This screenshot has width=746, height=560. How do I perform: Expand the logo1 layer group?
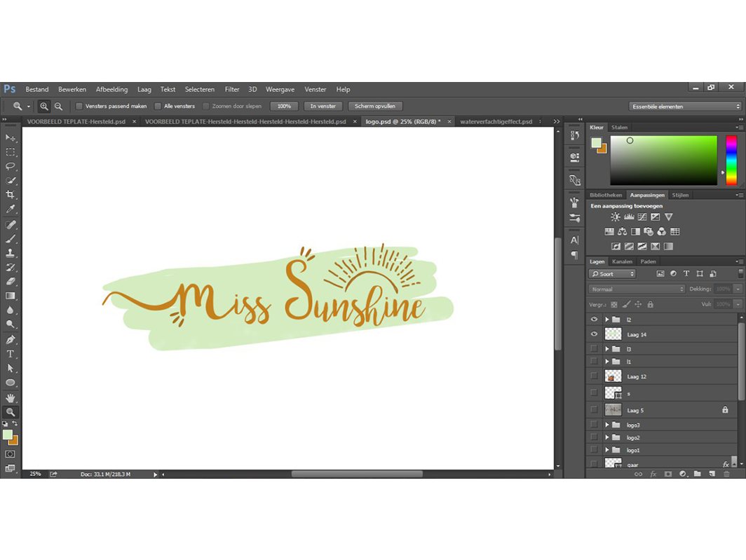607,450
